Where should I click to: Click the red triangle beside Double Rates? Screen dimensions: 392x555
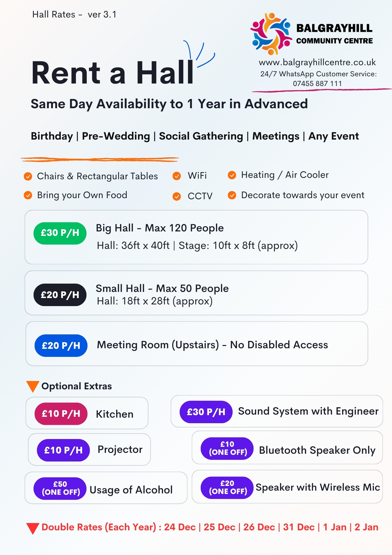[33, 528]
